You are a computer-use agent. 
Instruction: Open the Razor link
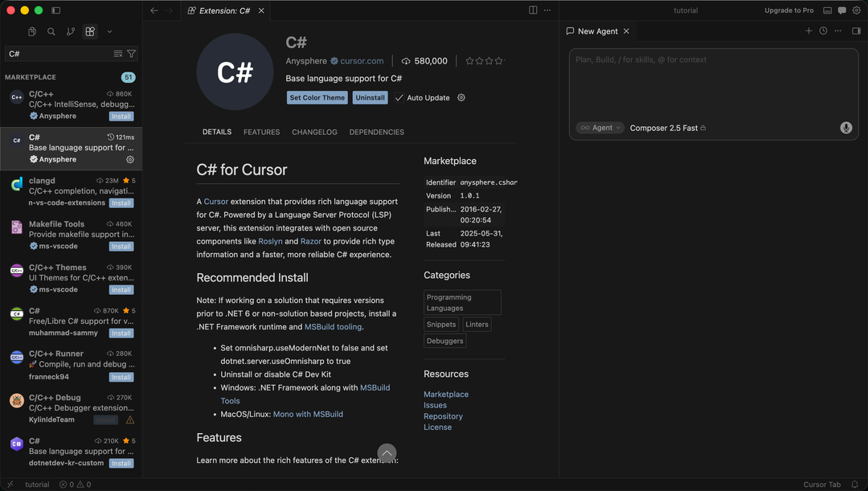click(310, 241)
